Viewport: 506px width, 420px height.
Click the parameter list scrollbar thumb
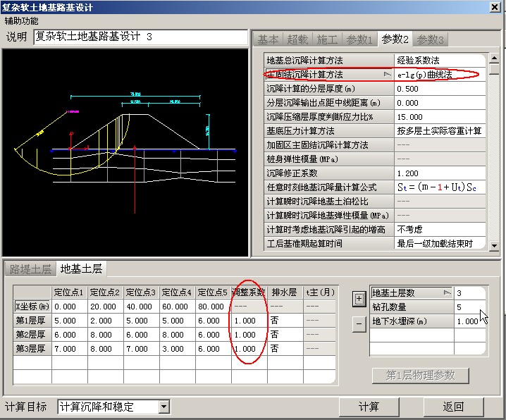click(494, 70)
